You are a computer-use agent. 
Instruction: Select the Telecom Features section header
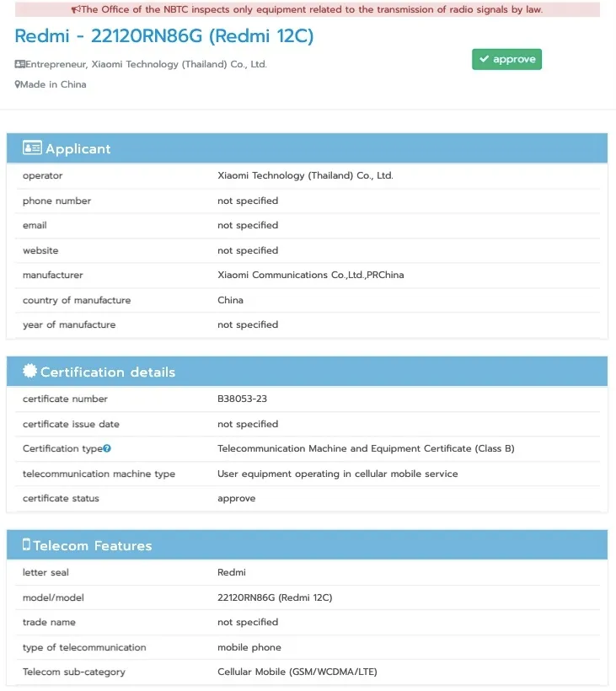(x=93, y=546)
